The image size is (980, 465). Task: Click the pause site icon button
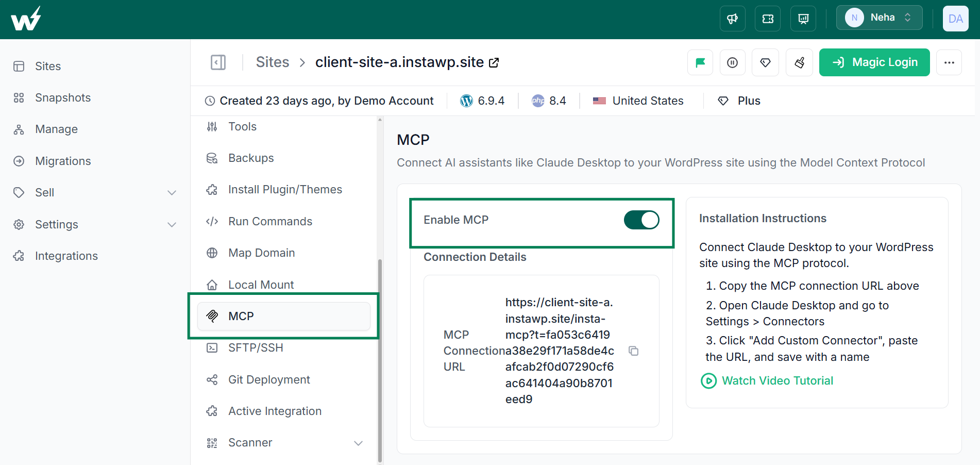[732, 62]
